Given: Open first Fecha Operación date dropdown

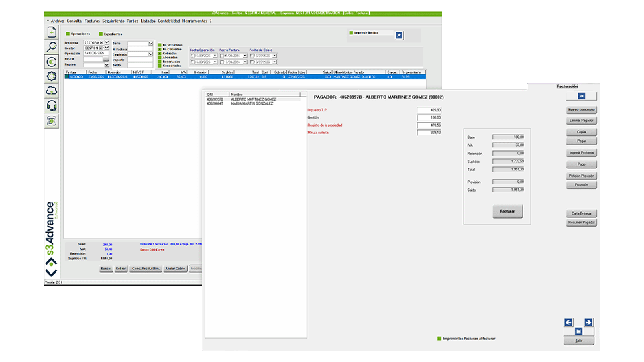Looking at the screenshot, I should [215, 56].
